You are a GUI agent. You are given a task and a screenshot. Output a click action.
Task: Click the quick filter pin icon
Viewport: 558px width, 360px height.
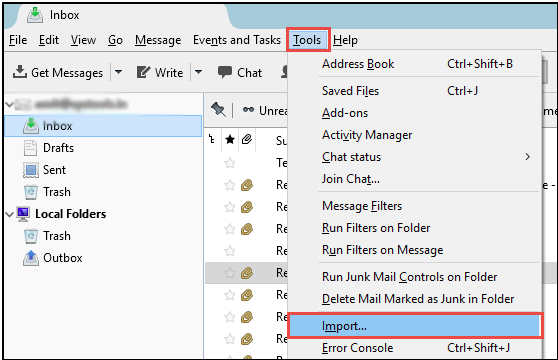pos(218,110)
